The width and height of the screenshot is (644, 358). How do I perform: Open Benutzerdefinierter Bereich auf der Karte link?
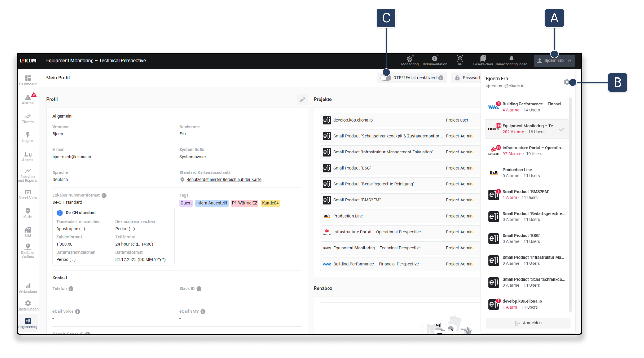[x=224, y=180]
